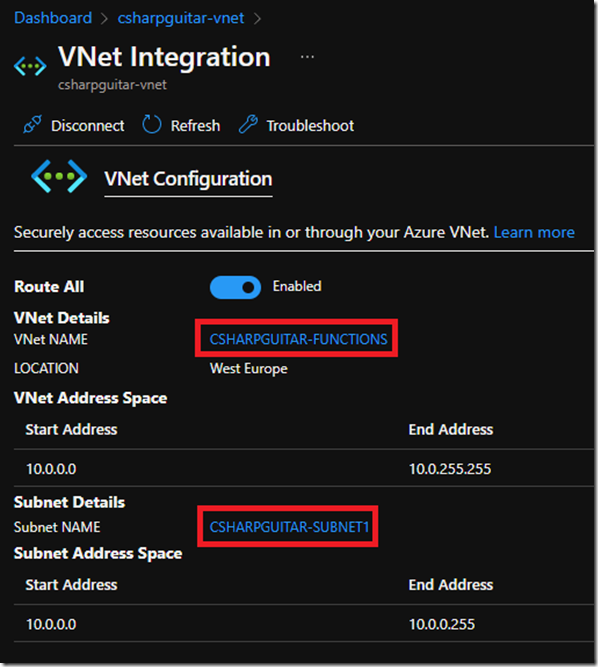
Task: Open the ellipsis more options menu
Action: click(x=307, y=57)
